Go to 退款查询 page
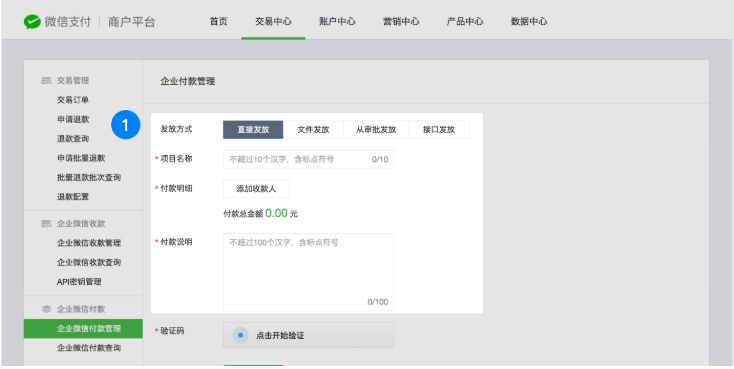The width and height of the screenshot is (734, 369). pos(73,139)
